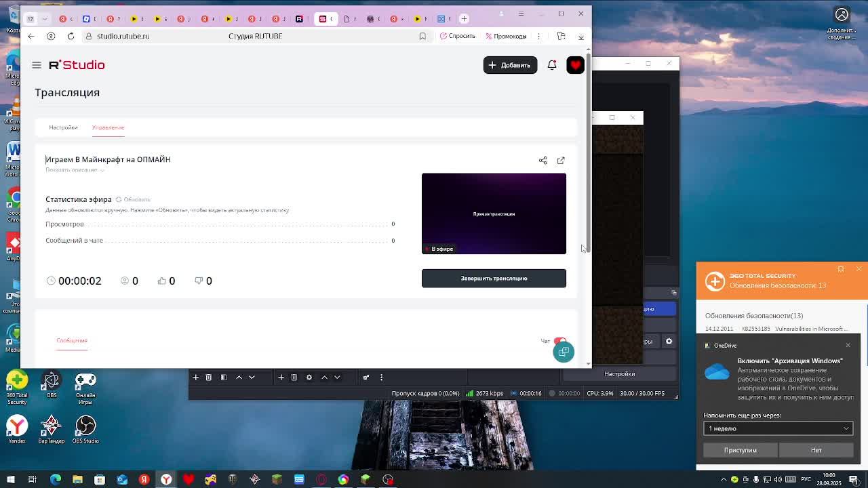The height and width of the screenshot is (488, 868).
Task: Open OBS virtual camera settings gear
Action: [669, 341]
